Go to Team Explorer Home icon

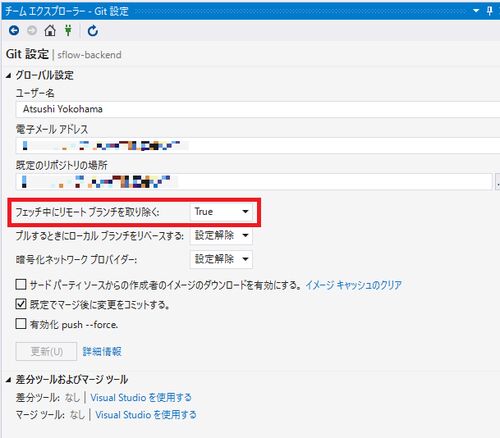point(50,31)
